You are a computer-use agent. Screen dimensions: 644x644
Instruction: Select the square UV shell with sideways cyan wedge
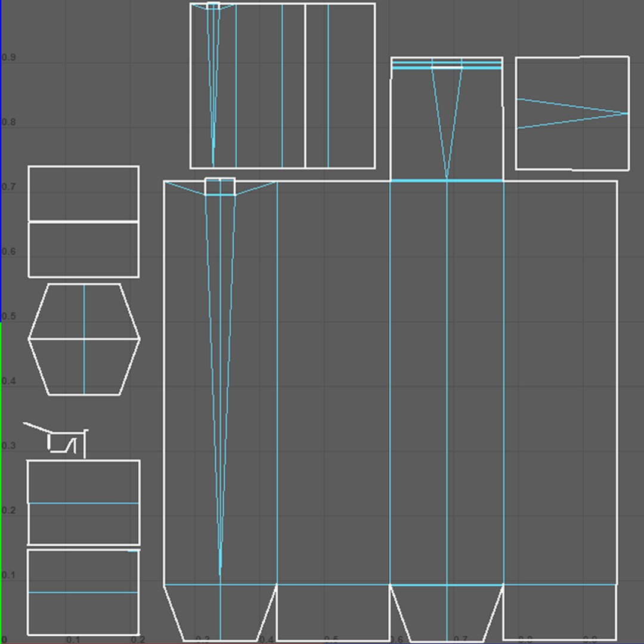click(x=572, y=113)
